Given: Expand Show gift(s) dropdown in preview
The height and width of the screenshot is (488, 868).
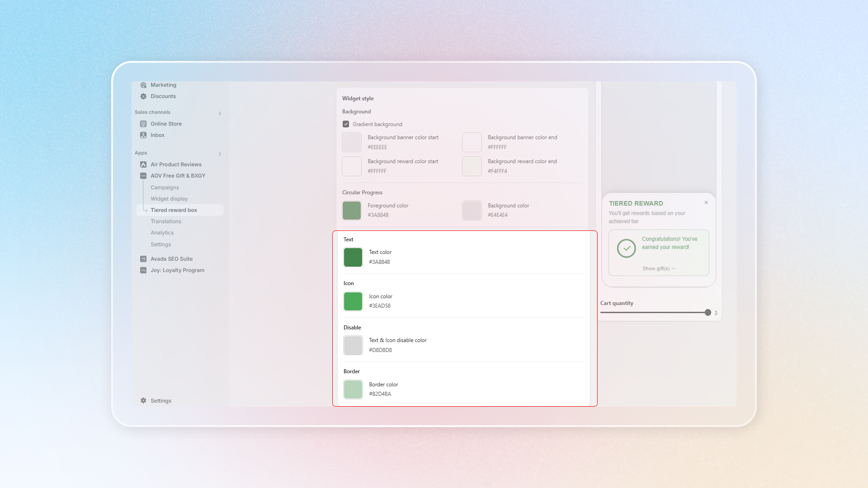Looking at the screenshot, I should 659,268.
